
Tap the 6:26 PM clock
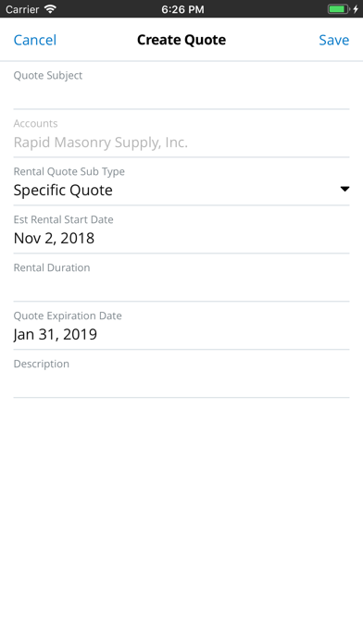tap(182, 9)
